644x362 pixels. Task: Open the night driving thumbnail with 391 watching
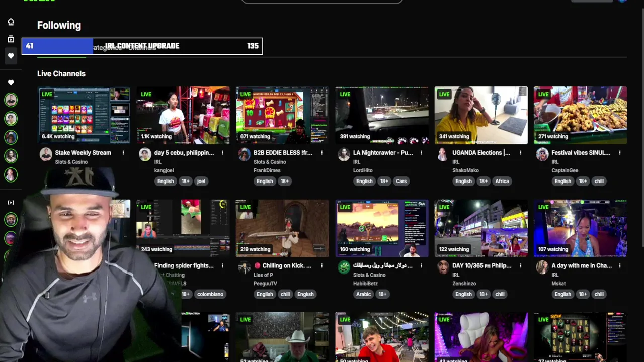tap(382, 115)
